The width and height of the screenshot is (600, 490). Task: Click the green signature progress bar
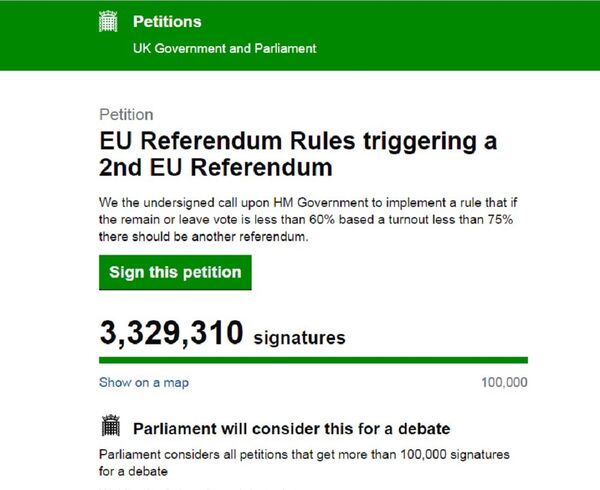pos(313,360)
